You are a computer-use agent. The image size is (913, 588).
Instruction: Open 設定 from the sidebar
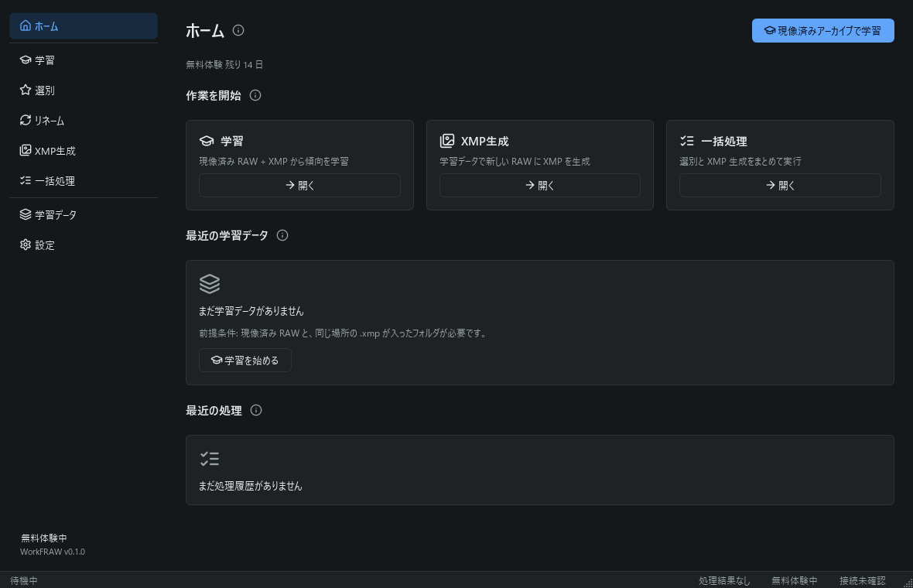point(84,245)
